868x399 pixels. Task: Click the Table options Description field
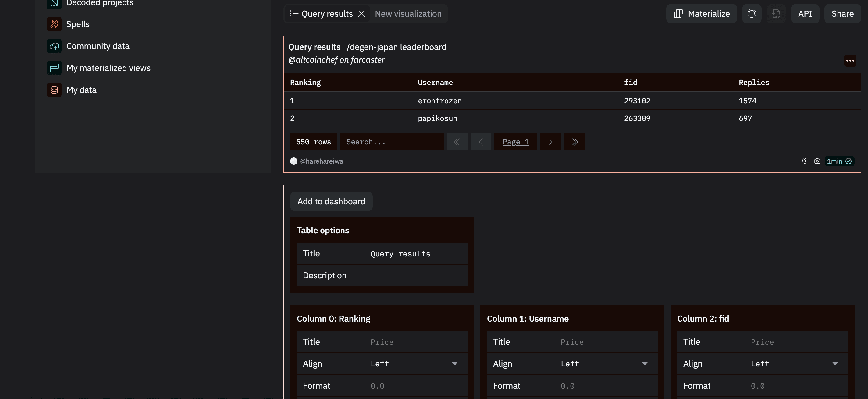point(416,275)
